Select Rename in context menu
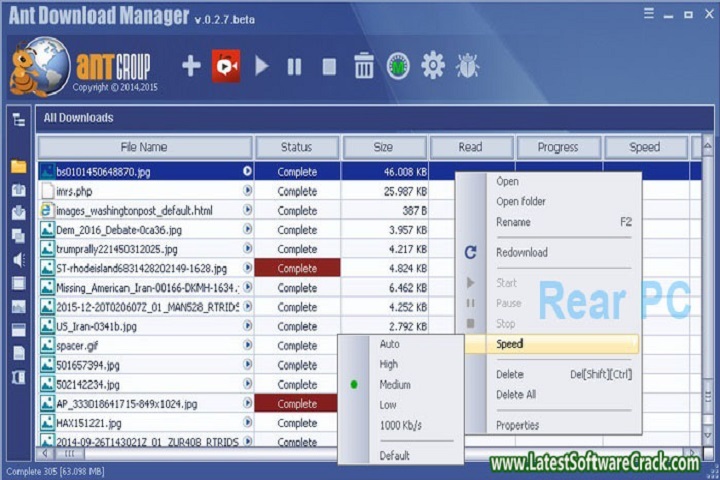Image resolution: width=720 pixels, height=480 pixels. (513, 222)
